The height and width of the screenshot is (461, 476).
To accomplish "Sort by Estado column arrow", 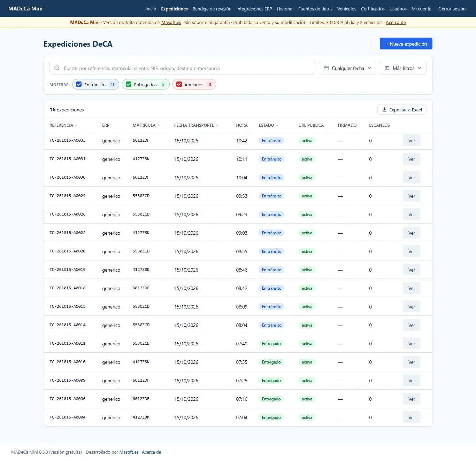I will pos(277,125).
